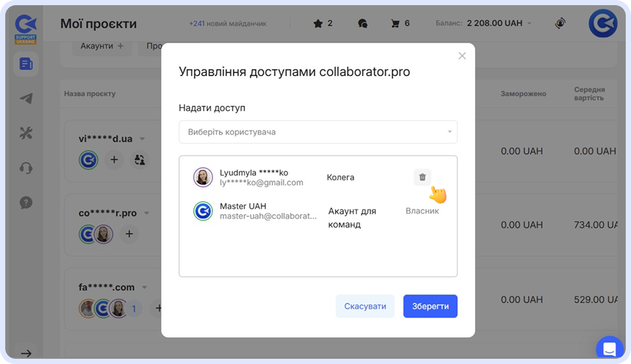
Task: Click the 734.00 value in co*****r.pro row
Action: (595, 225)
